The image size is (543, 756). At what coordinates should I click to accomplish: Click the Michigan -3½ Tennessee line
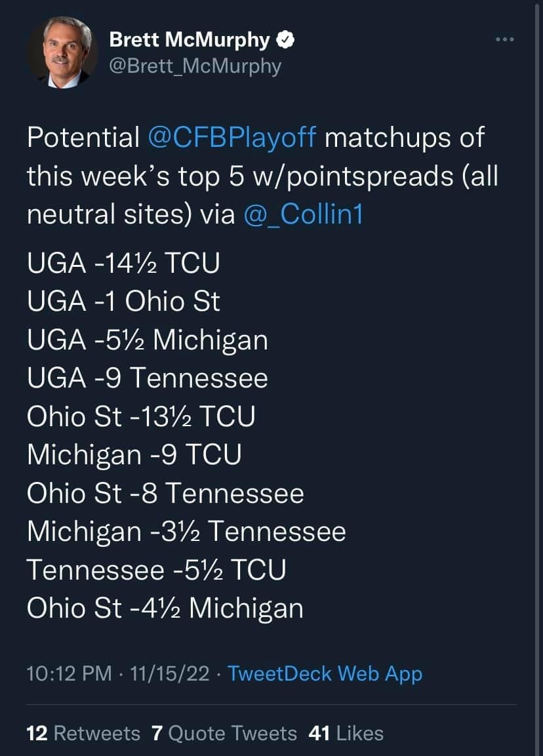(x=186, y=532)
